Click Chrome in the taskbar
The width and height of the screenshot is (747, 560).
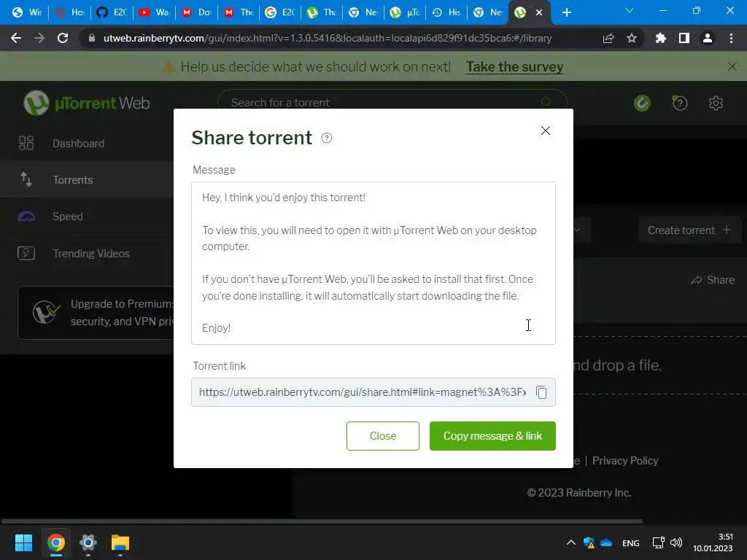click(x=55, y=542)
